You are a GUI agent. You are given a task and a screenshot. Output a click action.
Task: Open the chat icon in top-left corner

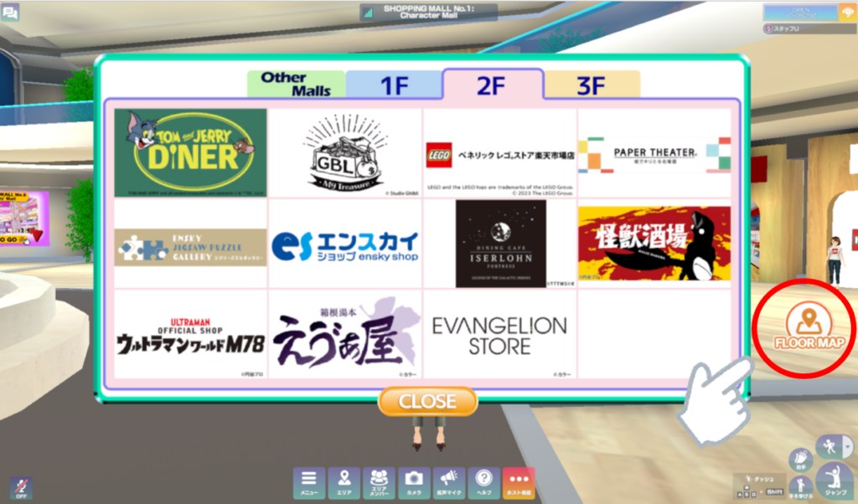[x=10, y=12]
